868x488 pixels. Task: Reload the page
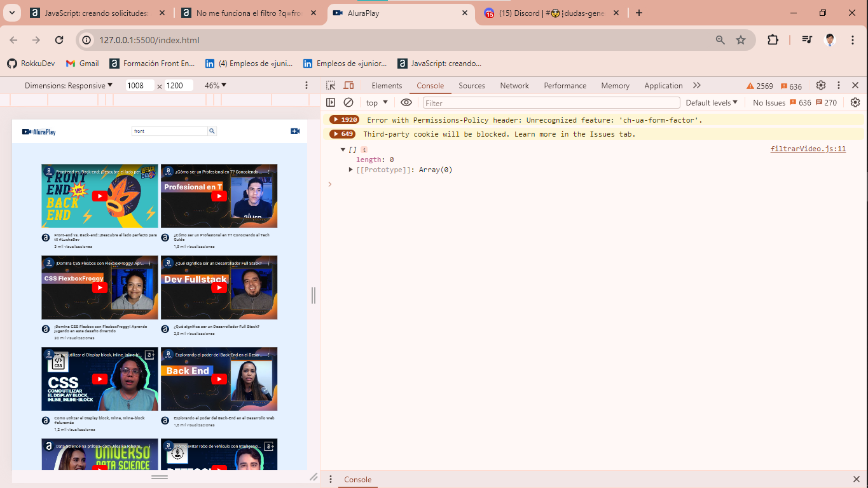pyautogui.click(x=59, y=40)
